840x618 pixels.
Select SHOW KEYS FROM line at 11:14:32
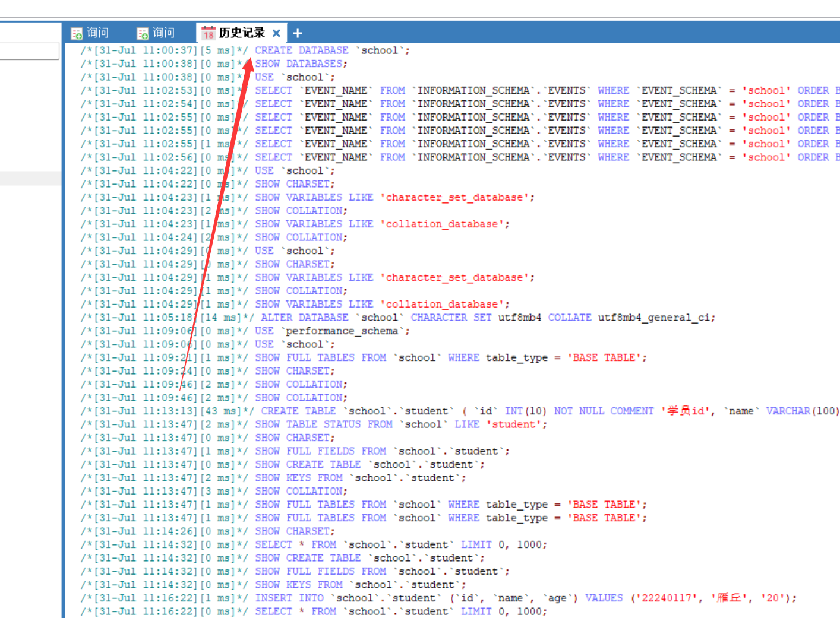(x=273, y=585)
